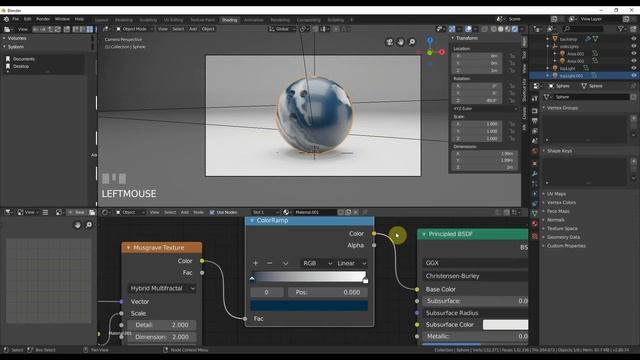640x360 pixels.
Task: Open the Hybrid Multifractal type dropdown
Action: click(162, 288)
